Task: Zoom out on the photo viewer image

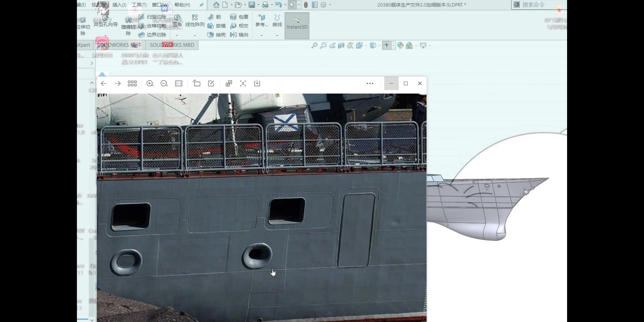Action: [164, 83]
